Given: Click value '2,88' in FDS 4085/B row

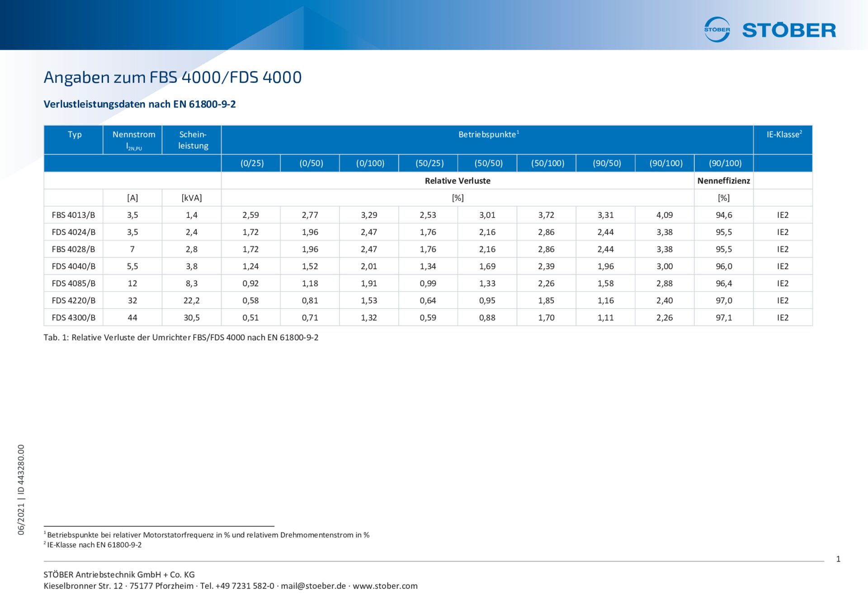Looking at the screenshot, I should [665, 283].
